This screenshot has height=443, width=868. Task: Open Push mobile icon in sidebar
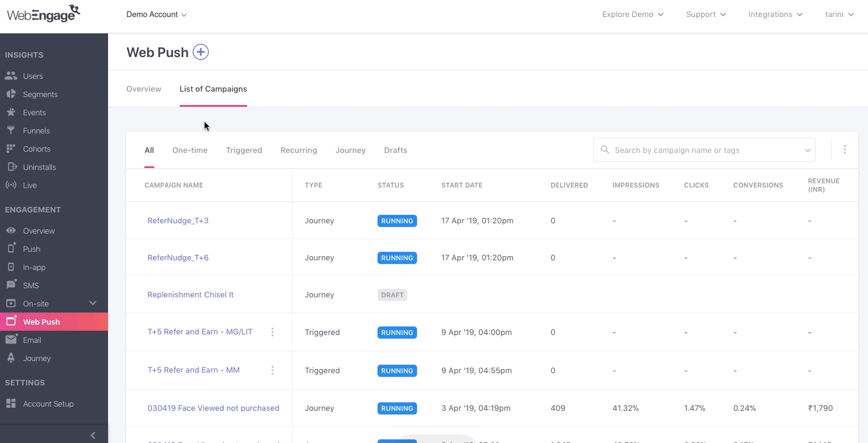(x=11, y=249)
